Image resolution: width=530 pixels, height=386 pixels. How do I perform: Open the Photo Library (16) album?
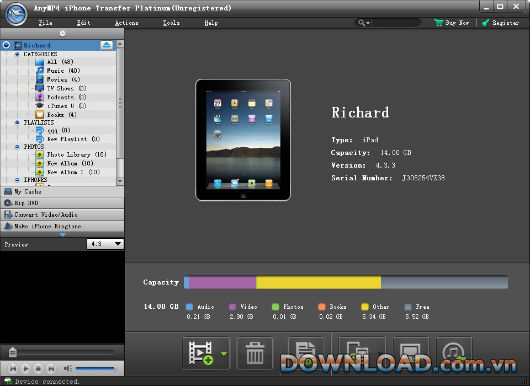point(76,154)
